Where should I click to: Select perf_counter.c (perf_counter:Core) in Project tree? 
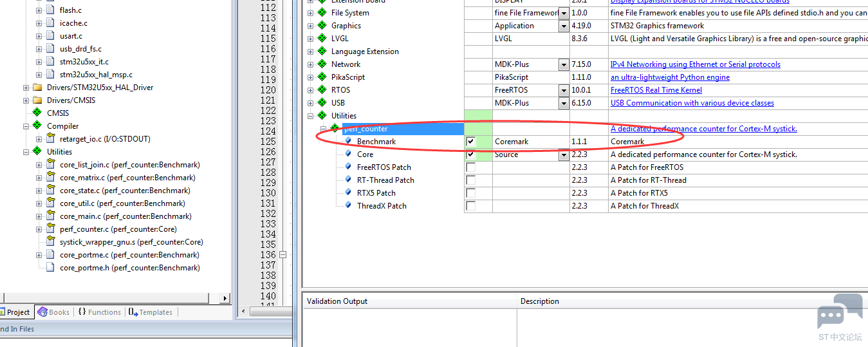click(118, 229)
